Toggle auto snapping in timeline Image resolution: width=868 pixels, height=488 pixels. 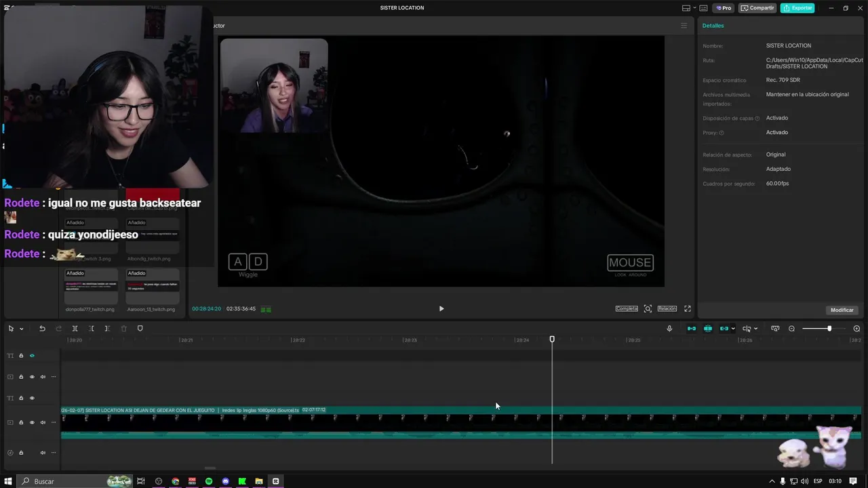click(708, 329)
